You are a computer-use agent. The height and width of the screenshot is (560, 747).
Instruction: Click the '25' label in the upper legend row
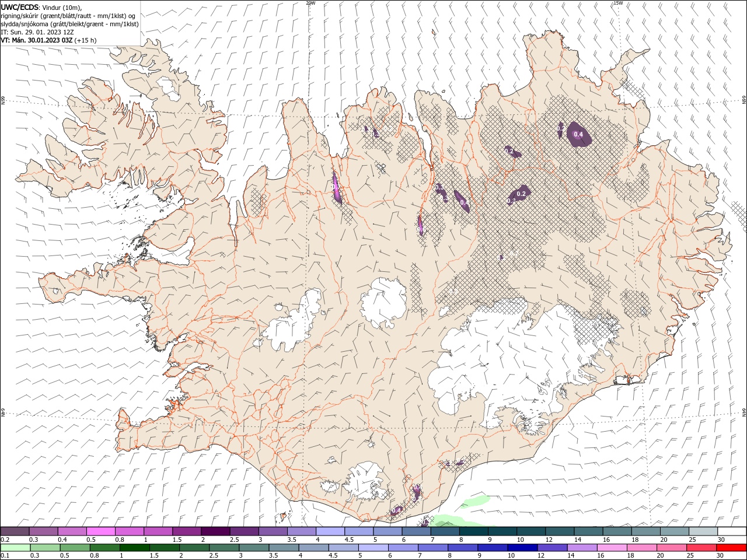(x=693, y=540)
